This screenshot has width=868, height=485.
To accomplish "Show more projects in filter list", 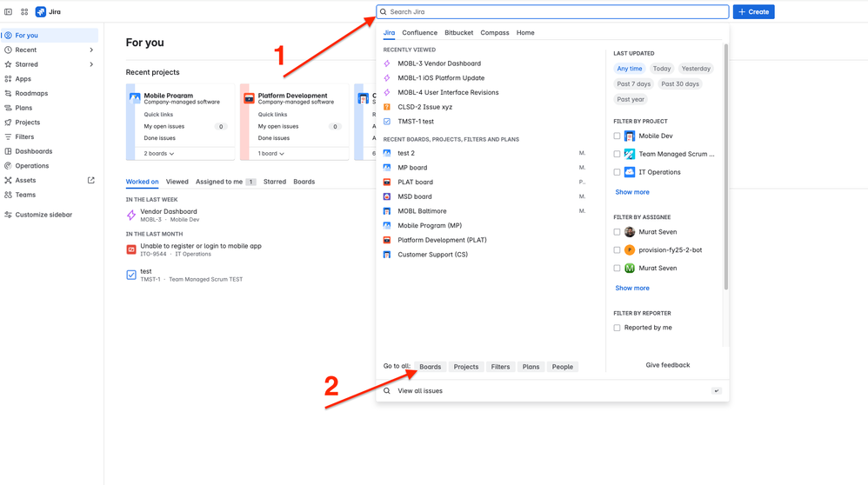I will (x=632, y=192).
